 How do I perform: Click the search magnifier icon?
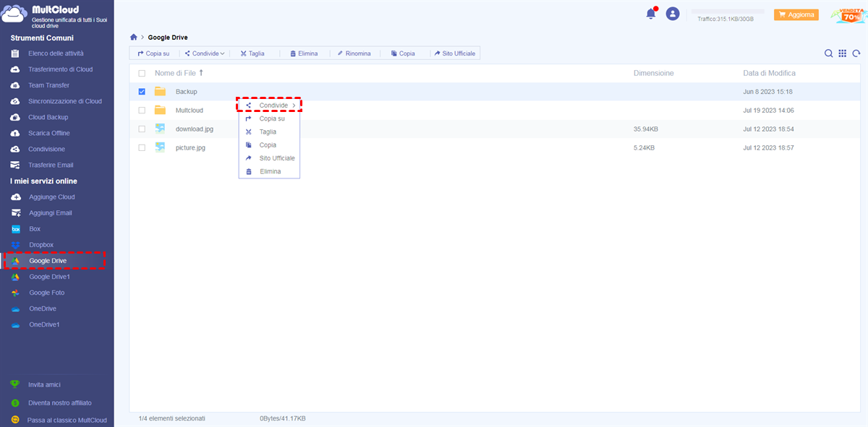[x=829, y=53]
